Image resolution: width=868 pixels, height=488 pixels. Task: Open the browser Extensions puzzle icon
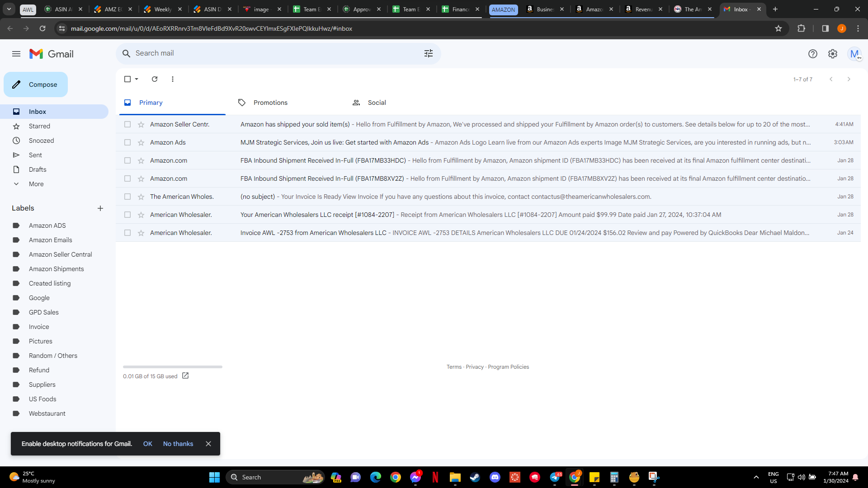[802, 28]
